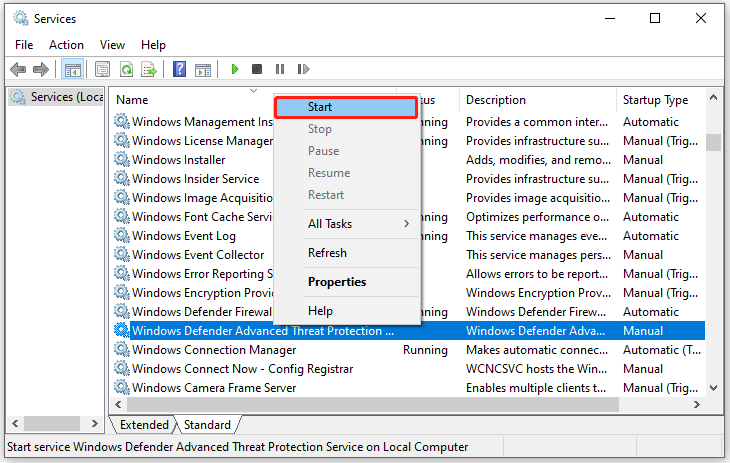Select Windows Insider Service name
This screenshot has height=463, width=730.
(196, 179)
